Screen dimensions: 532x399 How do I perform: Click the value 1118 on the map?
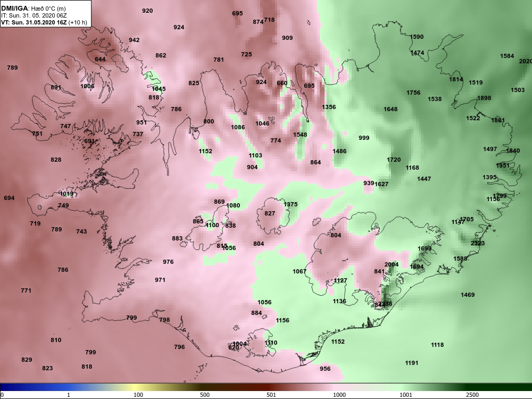[437, 345]
